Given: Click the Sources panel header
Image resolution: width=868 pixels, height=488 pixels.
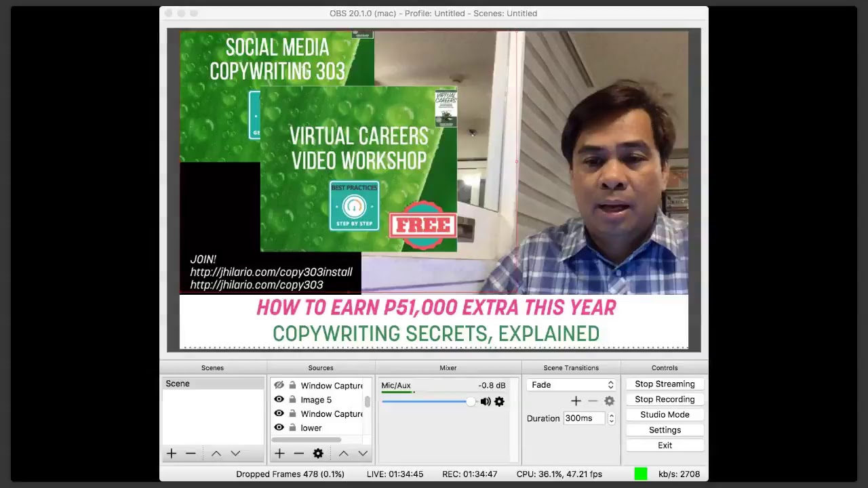Looking at the screenshot, I should pyautogui.click(x=321, y=368).
